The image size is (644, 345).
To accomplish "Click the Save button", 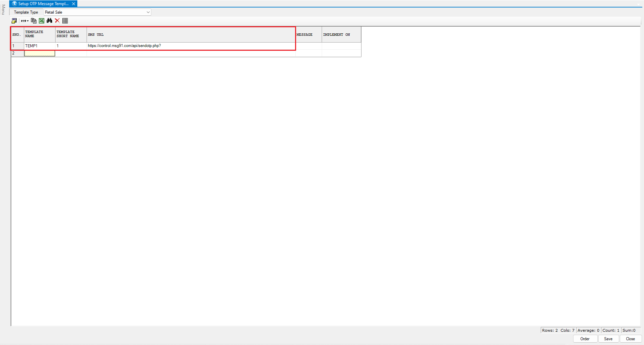I will pyautogui.click(x=608, y=339).
